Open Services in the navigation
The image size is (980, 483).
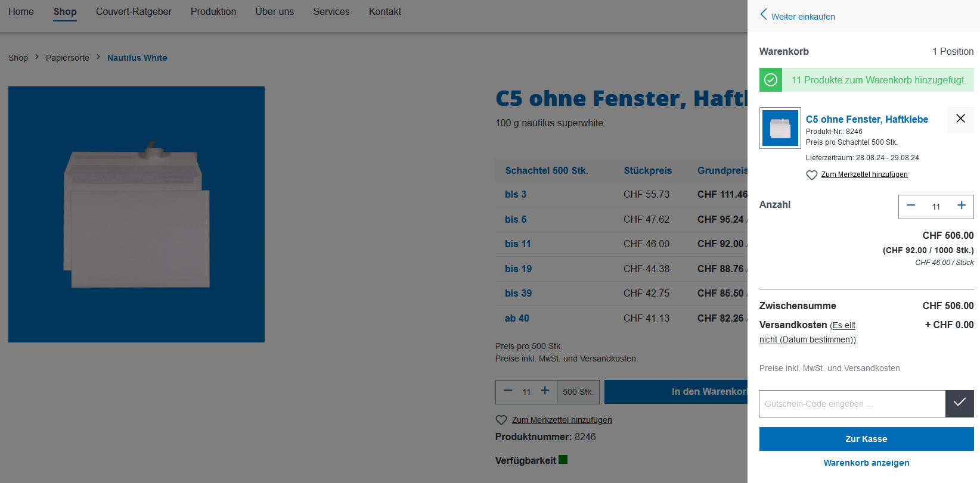tap(331, 12)
